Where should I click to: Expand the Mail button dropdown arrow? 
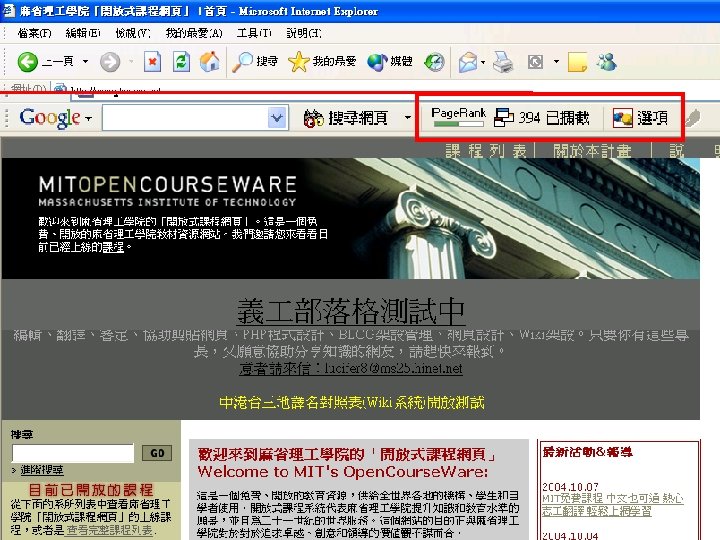coord(483,62)
